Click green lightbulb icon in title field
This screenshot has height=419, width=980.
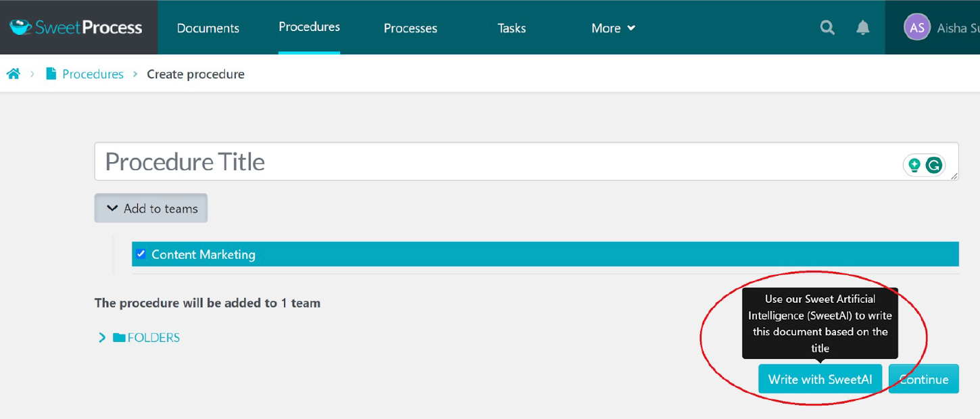tap(914, 165)
